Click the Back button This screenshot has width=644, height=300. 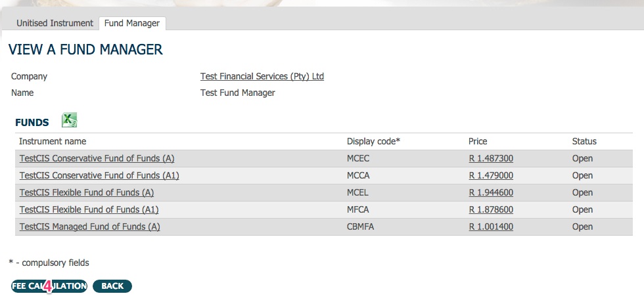point(112,286)
